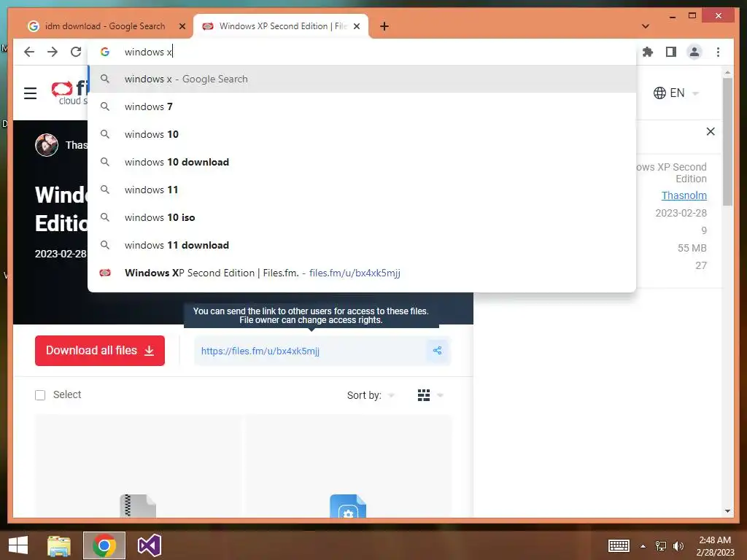Select the 'windows 10' suggestion
This screenshot has width=747, height=560.
pyautogui.click(x=362, y=134)
